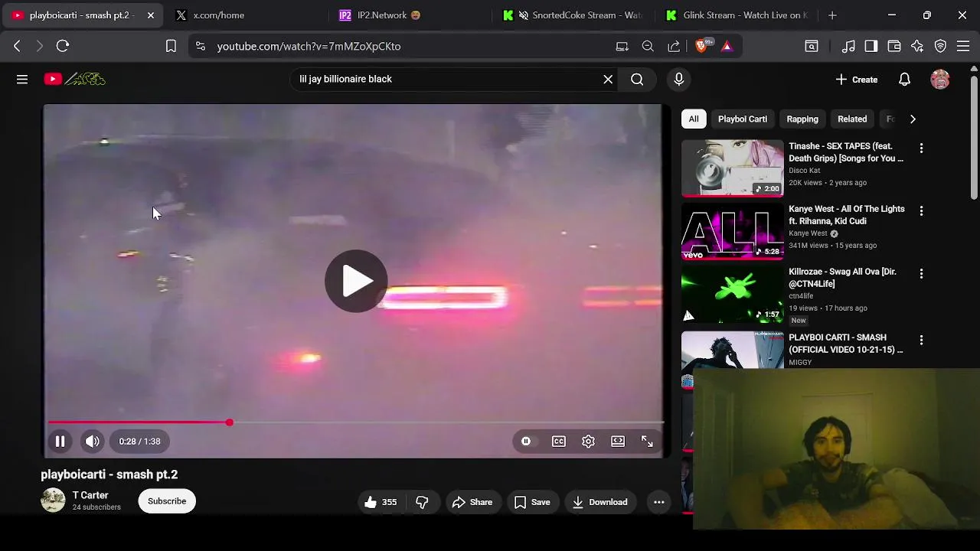
Task: Show more filter chips with arrow
Action: (x=913, y=119)
